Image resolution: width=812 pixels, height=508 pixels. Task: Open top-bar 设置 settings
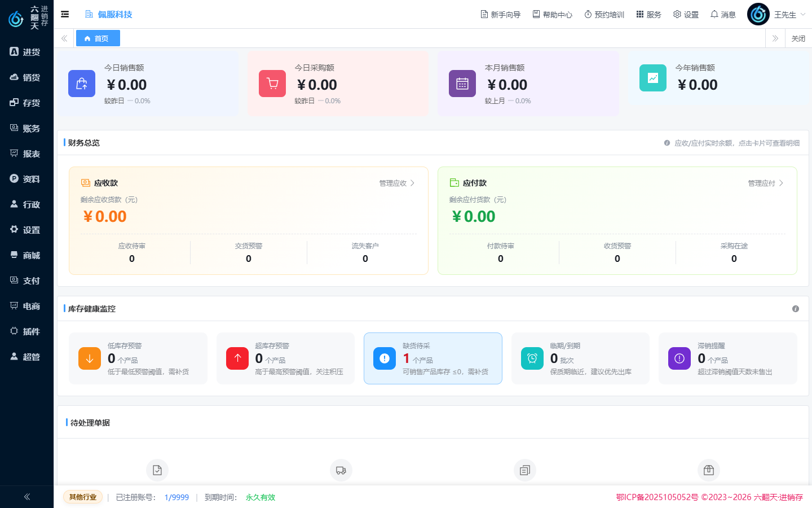686,15
